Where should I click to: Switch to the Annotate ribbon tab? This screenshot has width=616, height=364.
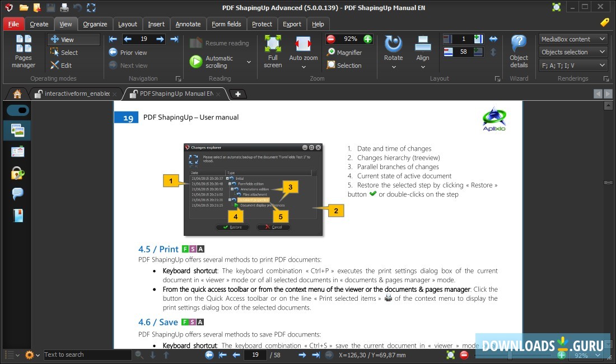tap(188, 24)
